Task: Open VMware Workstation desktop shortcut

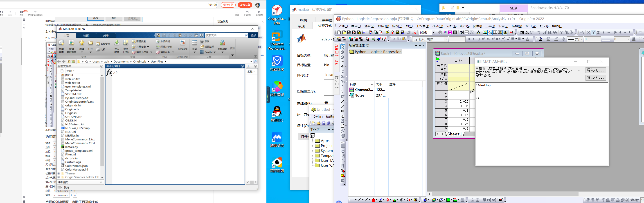Action: [277, 40]
